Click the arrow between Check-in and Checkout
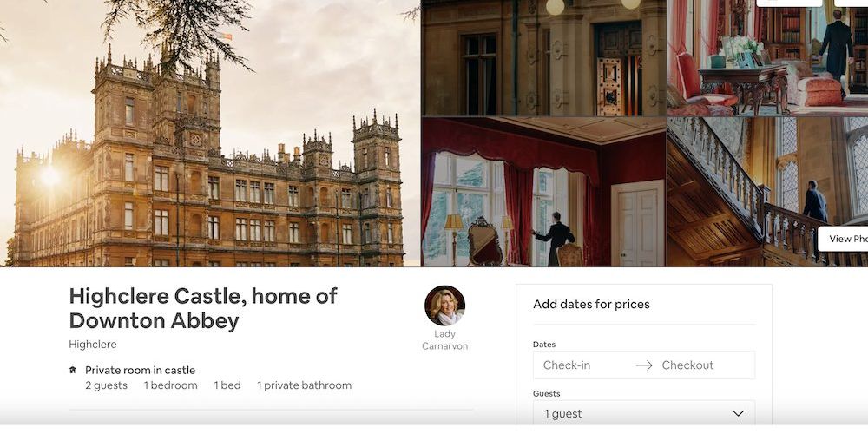Image resolution: width=868 pixels, height=434 pixels. [644, 365]
